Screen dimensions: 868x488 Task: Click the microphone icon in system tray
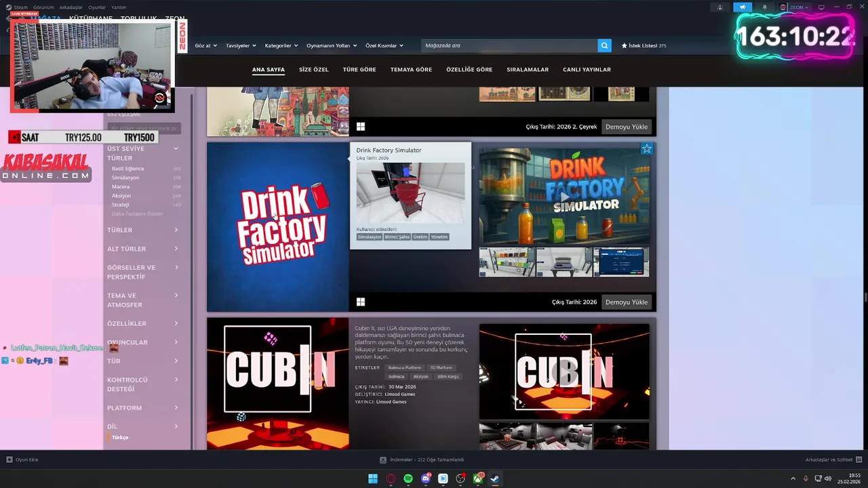coord(806,479)
